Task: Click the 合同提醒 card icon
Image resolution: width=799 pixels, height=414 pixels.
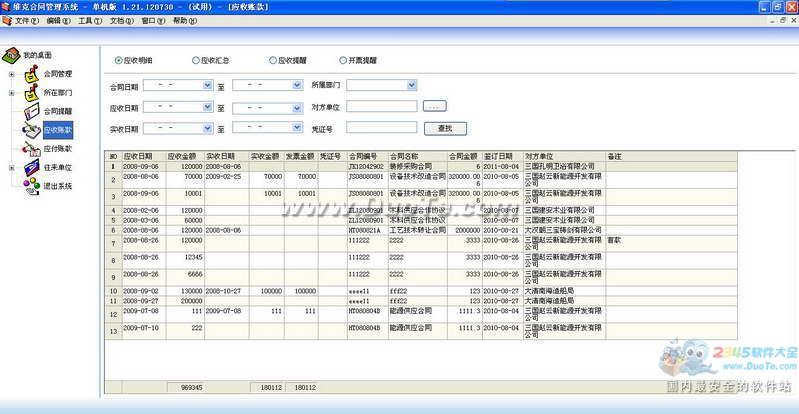Action: click(32, 111)
